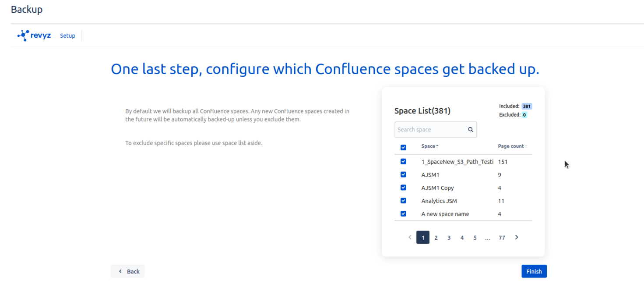The height and width of the screenshot is (291, 644).
Task: Click the Search space input field
Action: [x=430, y=130]
